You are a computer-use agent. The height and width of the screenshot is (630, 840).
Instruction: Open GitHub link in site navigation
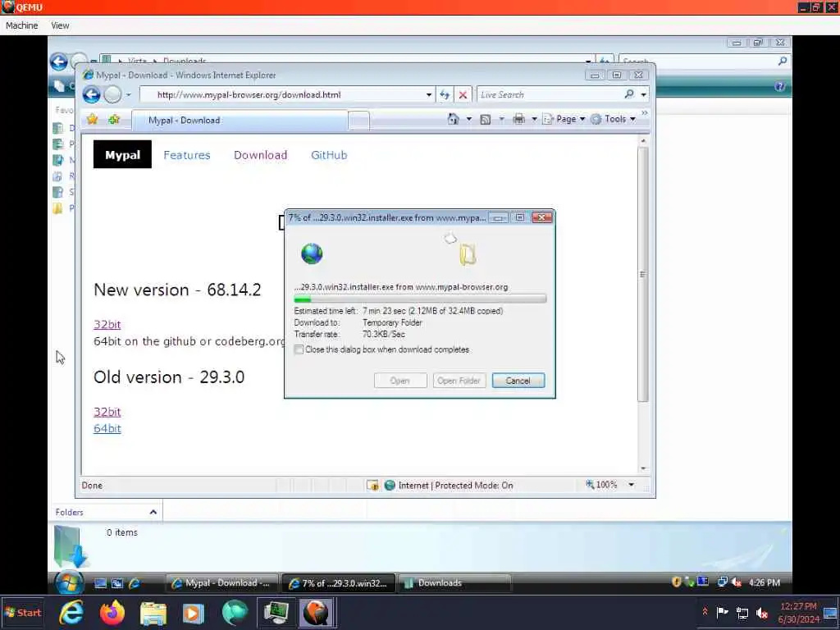click(329, 155)
